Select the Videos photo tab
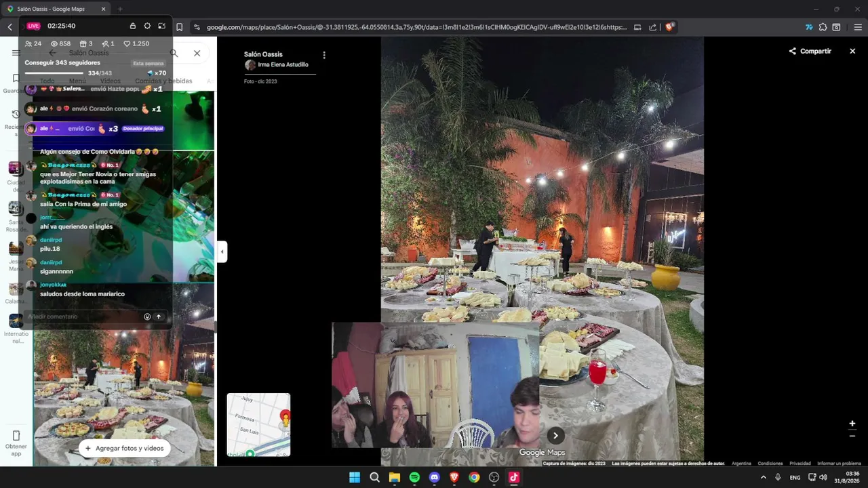This screenshot has height=488, width=868. (x=111, y=81)
